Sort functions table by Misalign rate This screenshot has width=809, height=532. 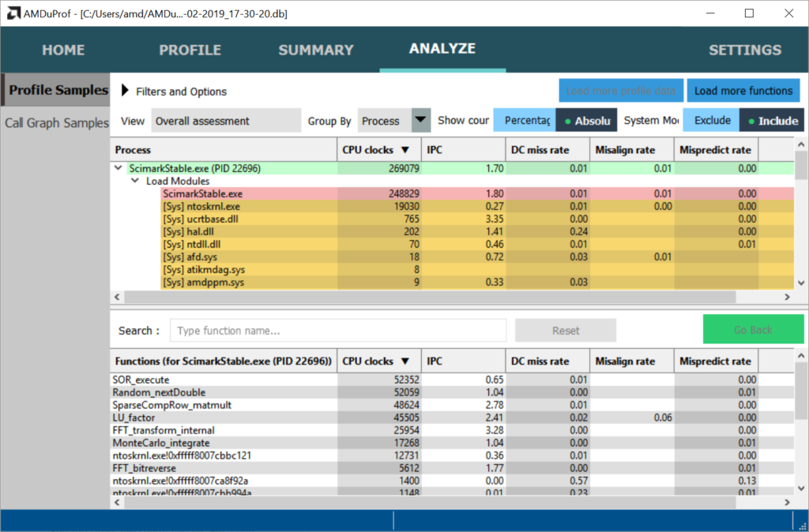pyautogui.click(x=632, y=362)
